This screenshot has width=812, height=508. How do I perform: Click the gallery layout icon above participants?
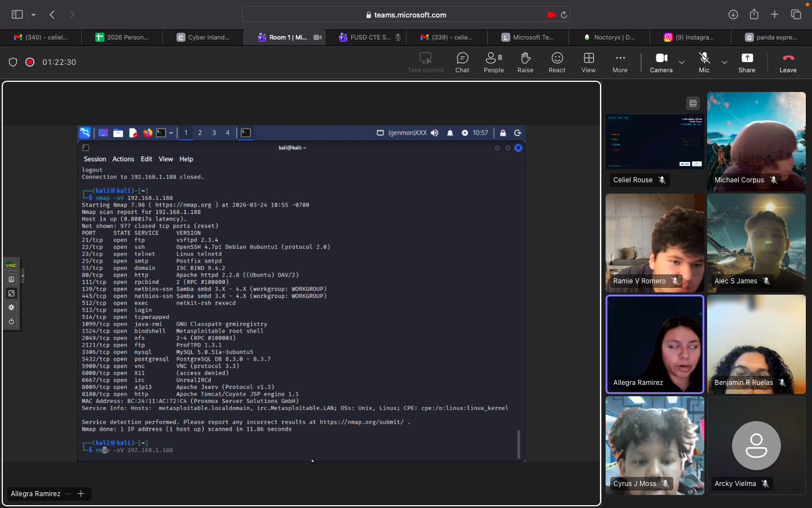(693, 103)
